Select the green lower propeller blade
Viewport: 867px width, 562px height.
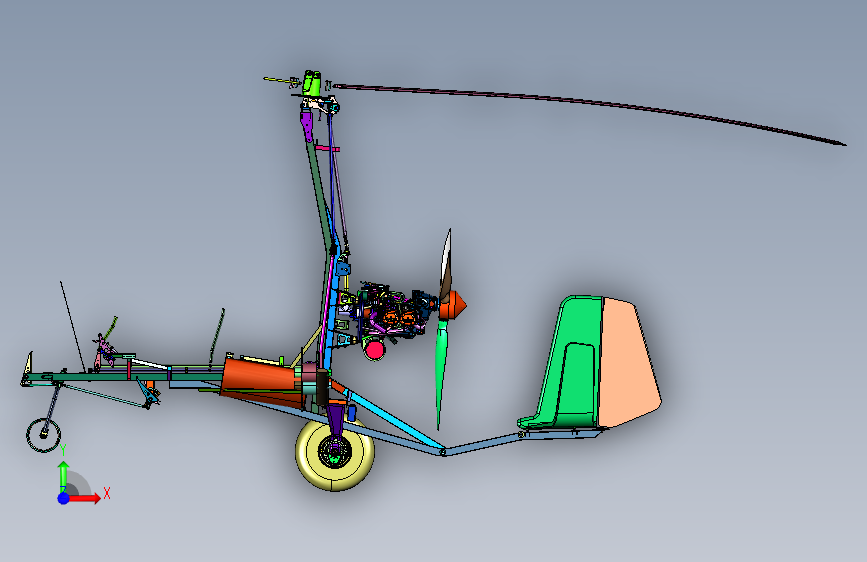pyautogui.click(x=442, y=374)
